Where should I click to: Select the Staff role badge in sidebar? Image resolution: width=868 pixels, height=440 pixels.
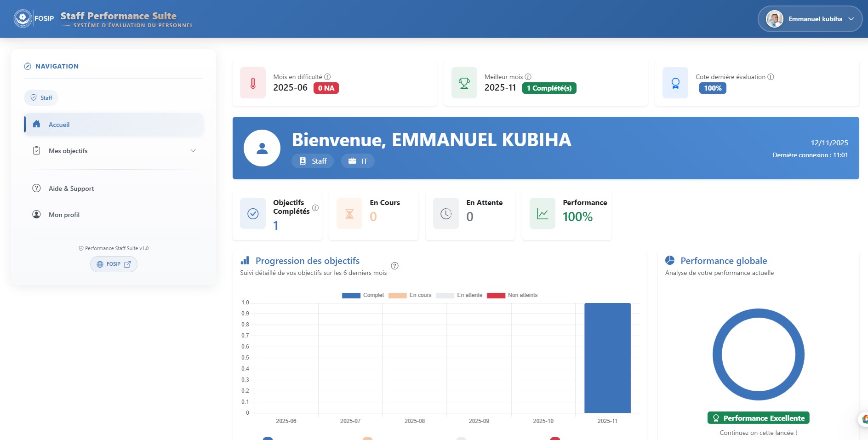(41, 97)
